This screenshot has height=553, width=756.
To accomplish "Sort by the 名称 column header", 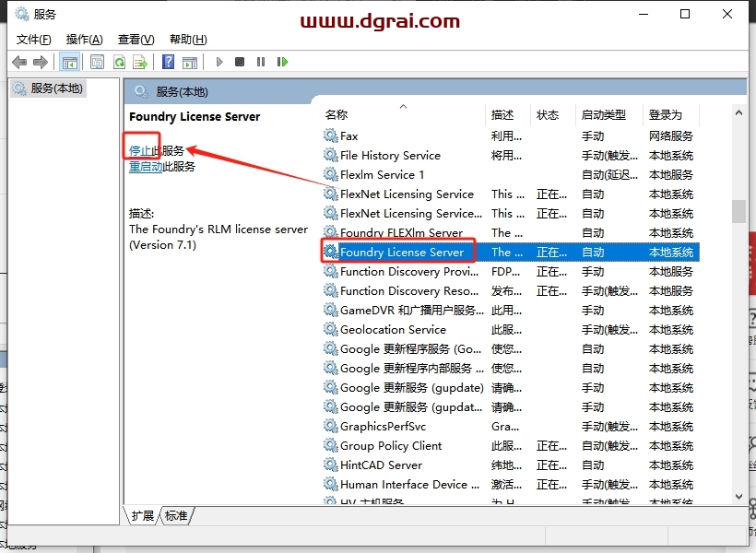I will pyautogui.click(x=403, y=114).
